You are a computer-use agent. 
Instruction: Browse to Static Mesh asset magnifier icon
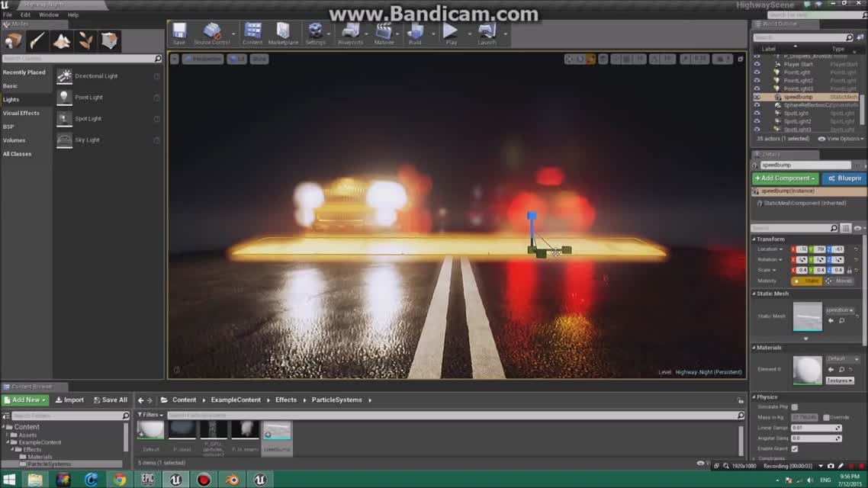point(841,321)
